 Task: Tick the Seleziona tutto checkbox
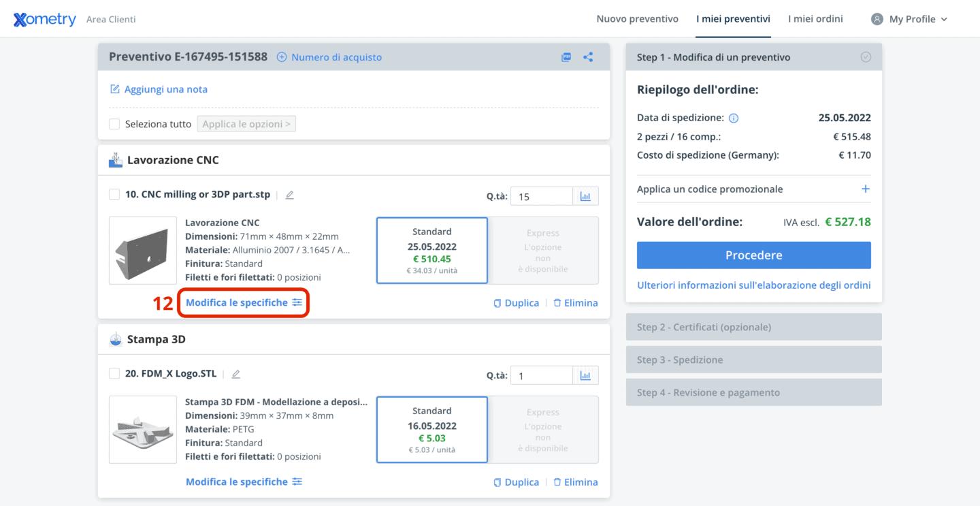coord(114,124)
